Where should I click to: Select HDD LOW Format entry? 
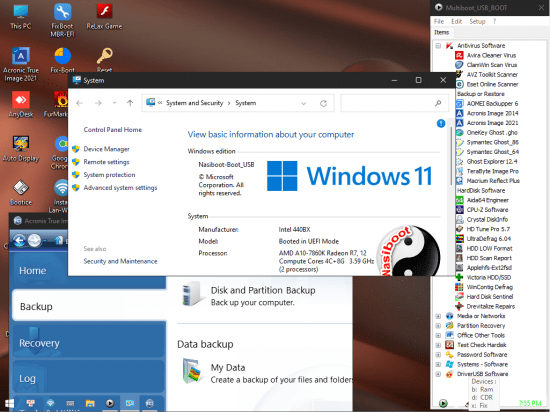tap(489, 248)
